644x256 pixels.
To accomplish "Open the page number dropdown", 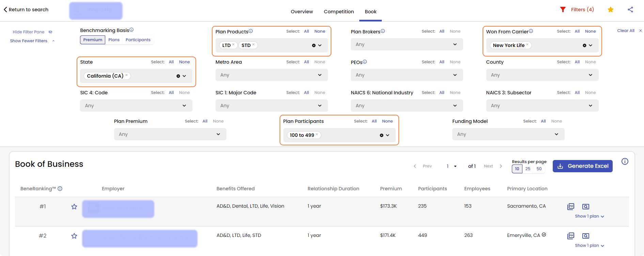I will pos(452,166).
